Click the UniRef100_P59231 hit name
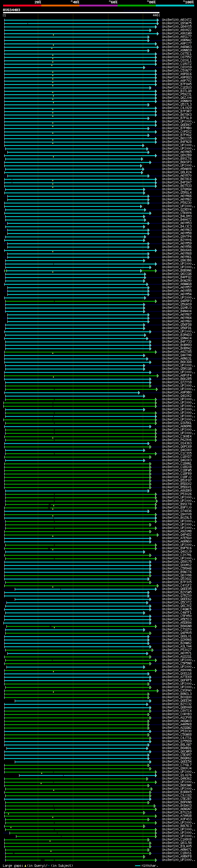 pos(177,94)
